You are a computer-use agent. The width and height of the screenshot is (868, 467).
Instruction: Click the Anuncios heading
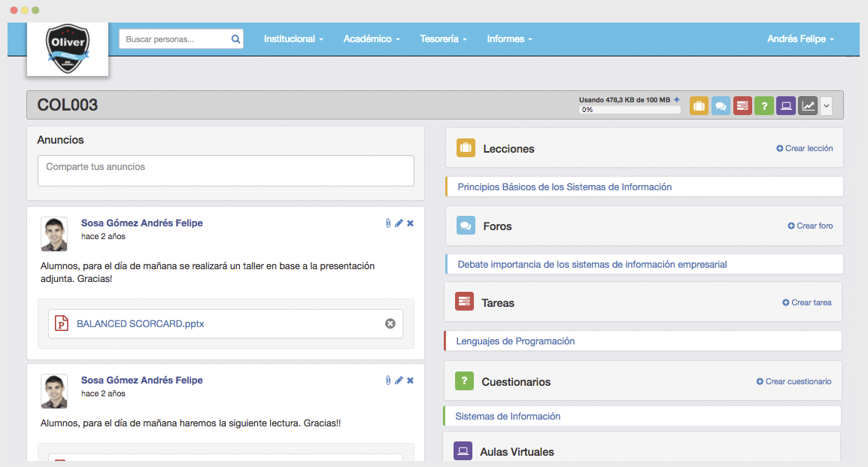60,140
